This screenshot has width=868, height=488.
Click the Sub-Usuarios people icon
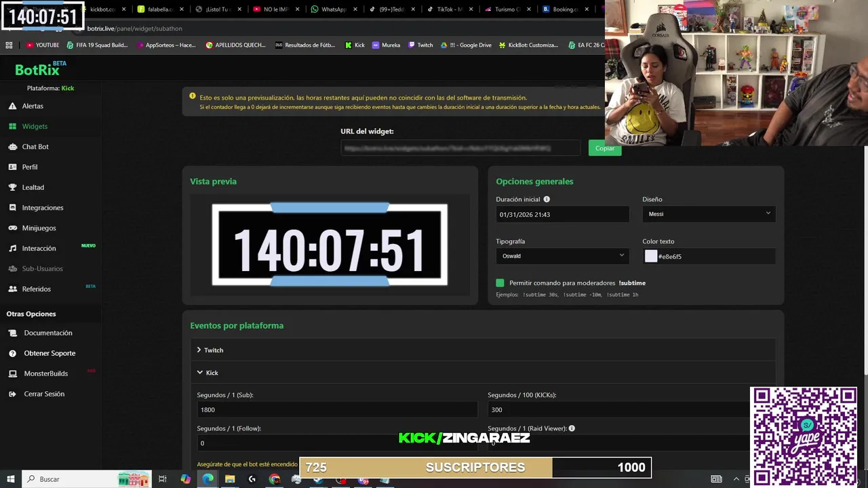click(13, 268)
